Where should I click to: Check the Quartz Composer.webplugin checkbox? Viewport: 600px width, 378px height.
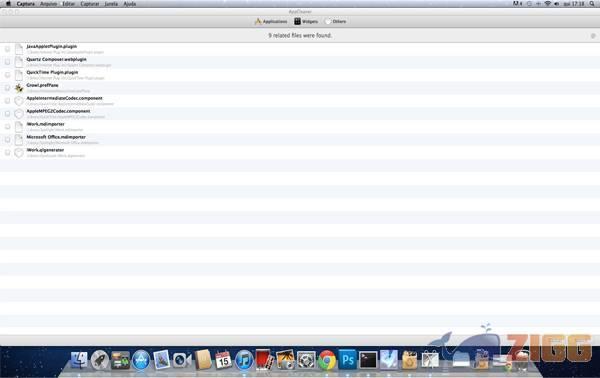[7, 62]
